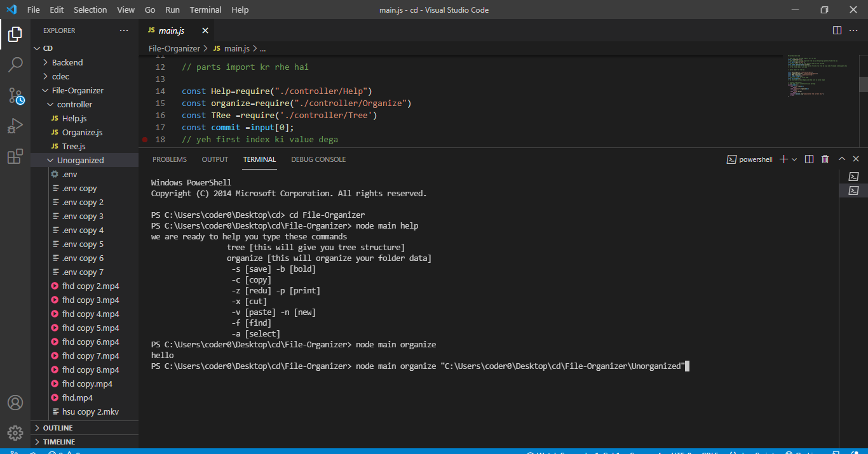The height and width of the screenshot is (454, 868).
Task: Toggle breakpoint on line 18
Action: pyautogui.click(x=145, y=139)
